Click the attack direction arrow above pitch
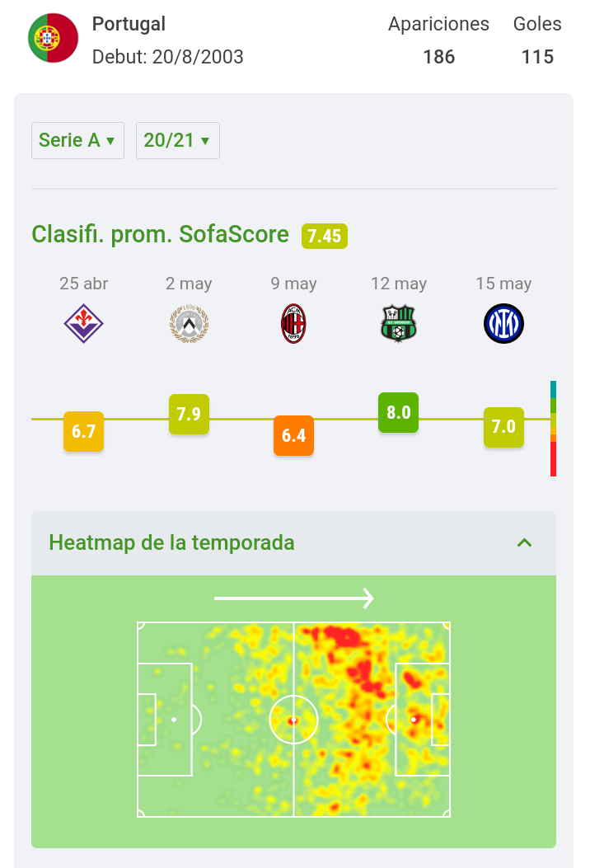 coord(294,598)
